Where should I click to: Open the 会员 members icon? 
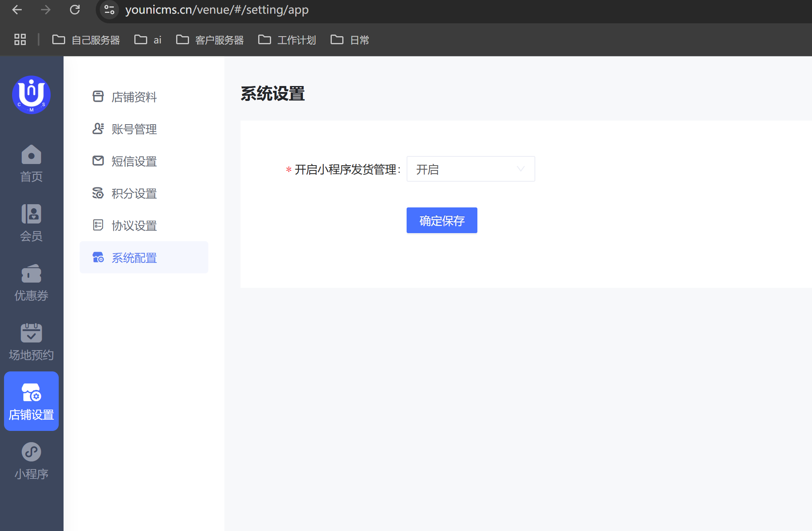[x=31, y=214]
